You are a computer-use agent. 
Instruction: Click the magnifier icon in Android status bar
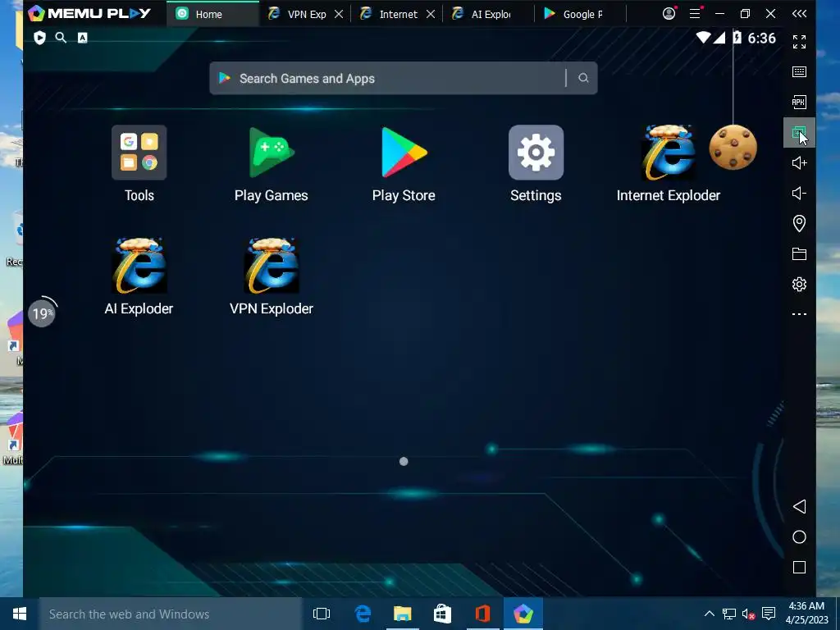click(61, 38)
